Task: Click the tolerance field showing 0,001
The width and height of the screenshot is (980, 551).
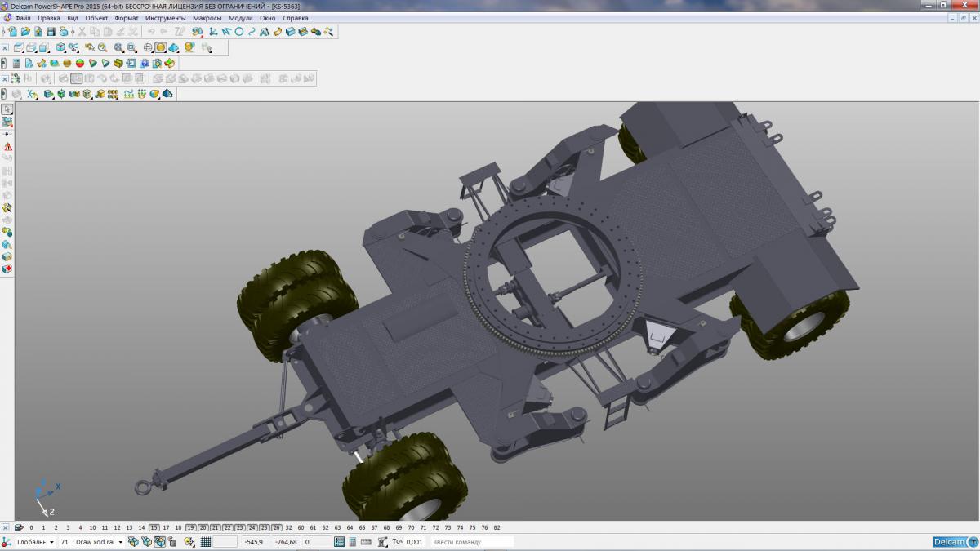Action: pos(414,542)
